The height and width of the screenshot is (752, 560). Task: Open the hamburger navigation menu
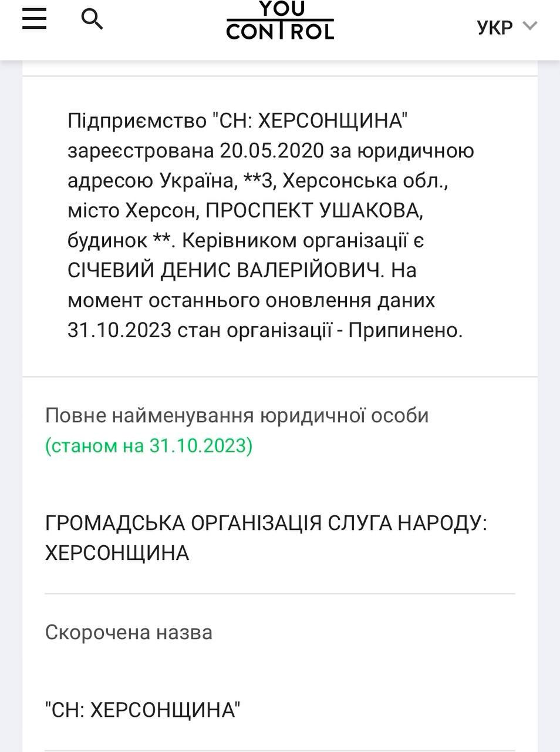click(34, 19)
